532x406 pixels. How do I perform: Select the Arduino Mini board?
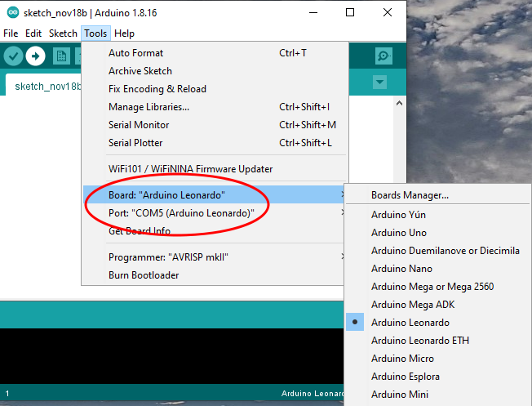coord(437,395)
